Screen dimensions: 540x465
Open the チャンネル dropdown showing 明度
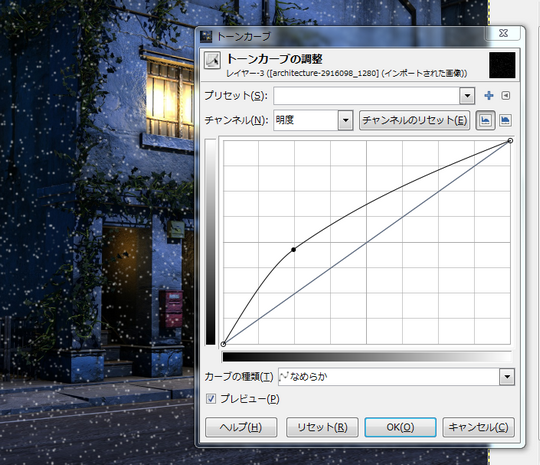313,120
